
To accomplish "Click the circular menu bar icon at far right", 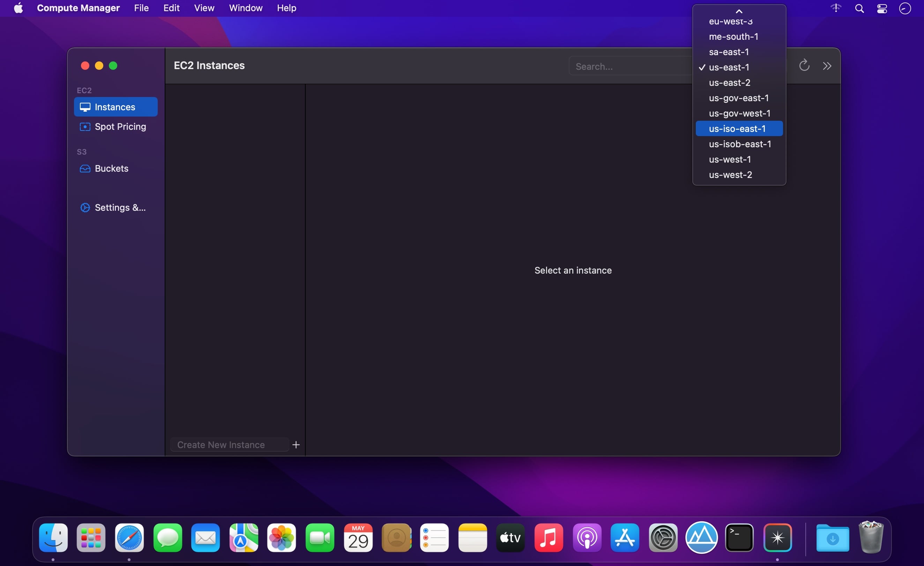I will pos(905,8).
